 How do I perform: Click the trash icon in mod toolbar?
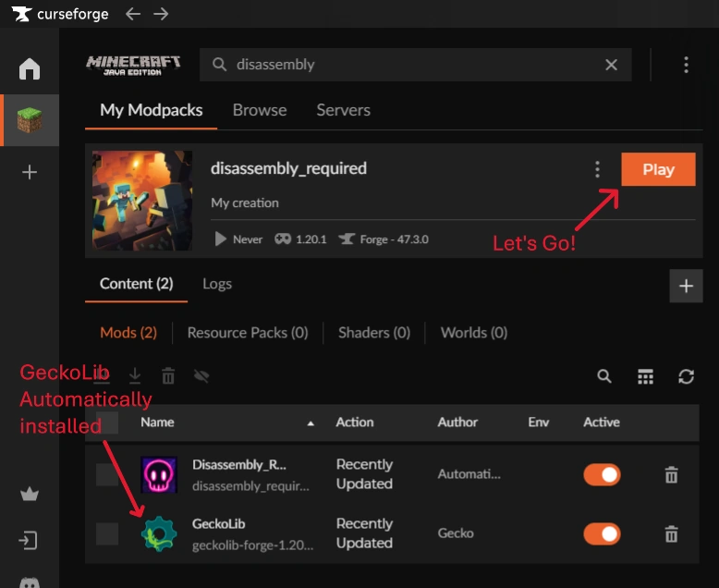click(168, 375)
